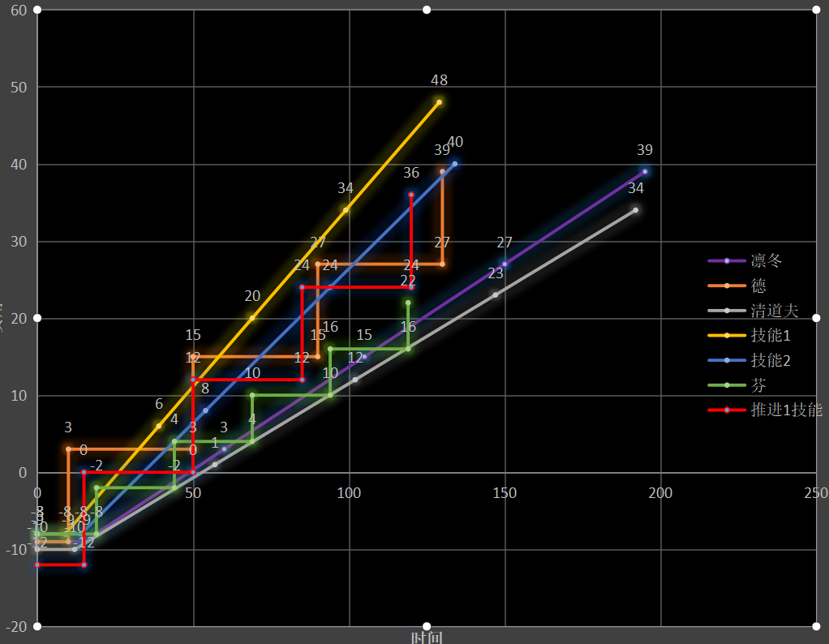
Task: Click the left middle chart resize handle
Action: coord(37,318)
